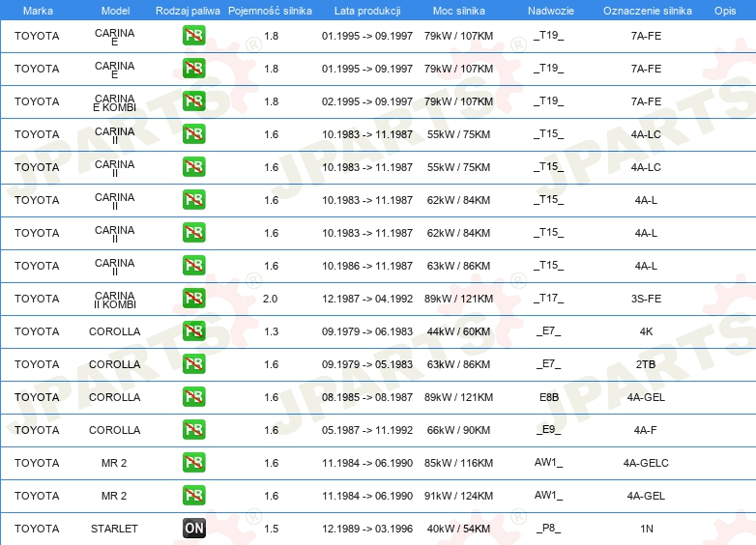756x545 pixels.
Task: Click the petrol icon in the COROLLA E8B row
Action: [193, 397]
